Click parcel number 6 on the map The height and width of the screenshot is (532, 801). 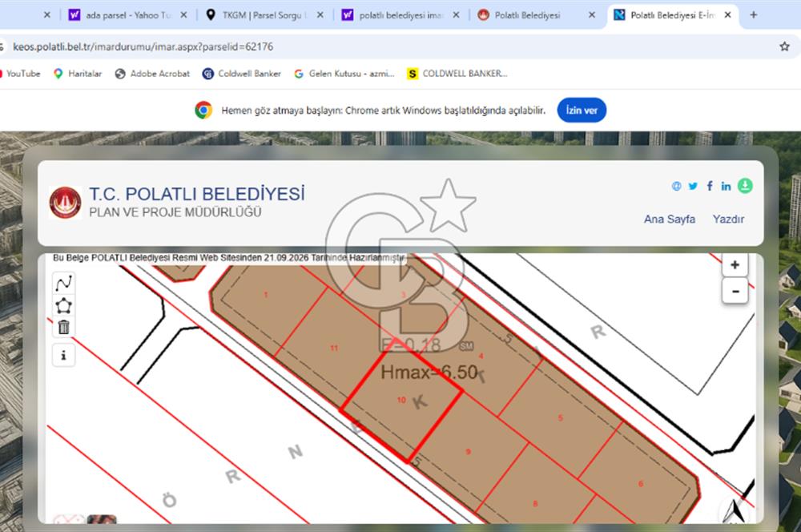pos(641,483)
